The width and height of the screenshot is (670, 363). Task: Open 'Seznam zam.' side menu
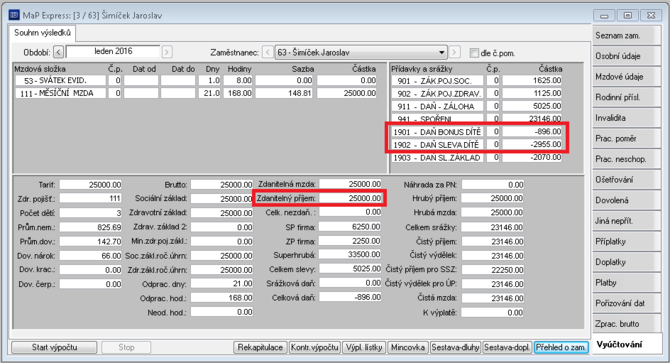626,36
